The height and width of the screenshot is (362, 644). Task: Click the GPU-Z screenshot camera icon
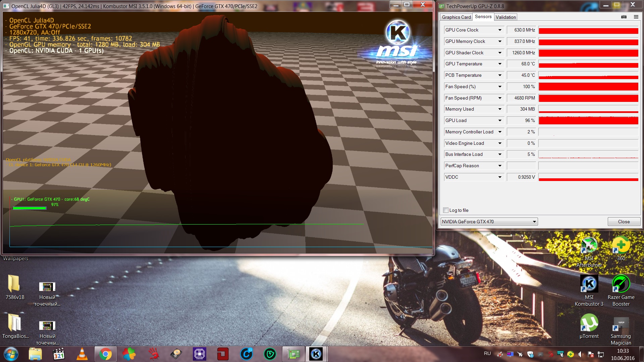point(624,17)
